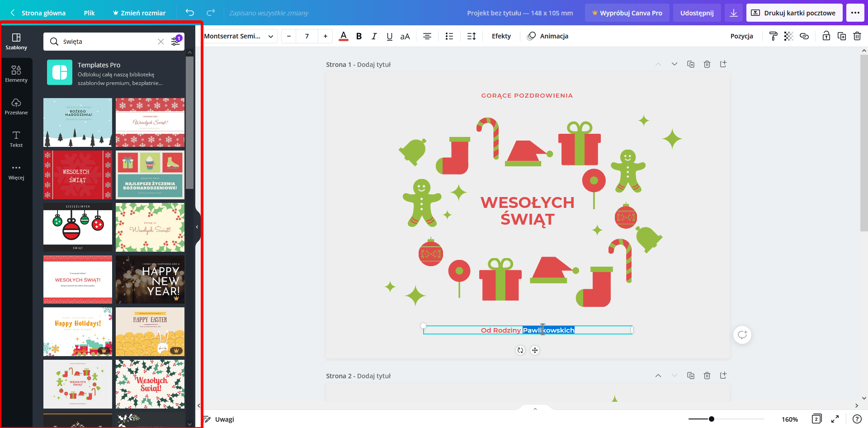Open the Więcej sidebar tab
This screenshot has height=428, width=868.
point(16,172)
